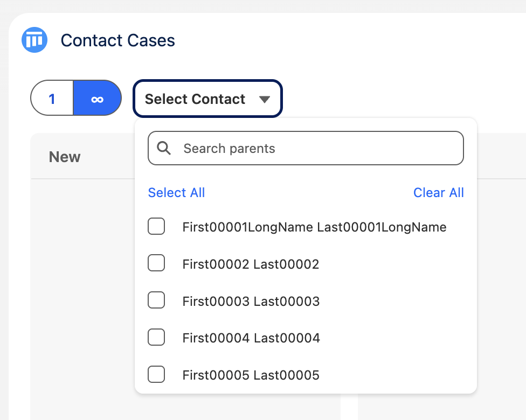Check the First00004 Last00004 checkbox
The height and width of the screenshot is (420, 526).
(156, 337)
